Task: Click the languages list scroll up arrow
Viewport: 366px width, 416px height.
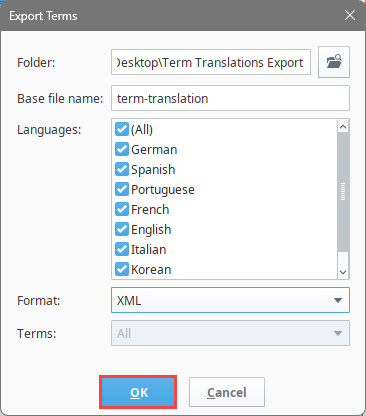Action: [343, 126]
